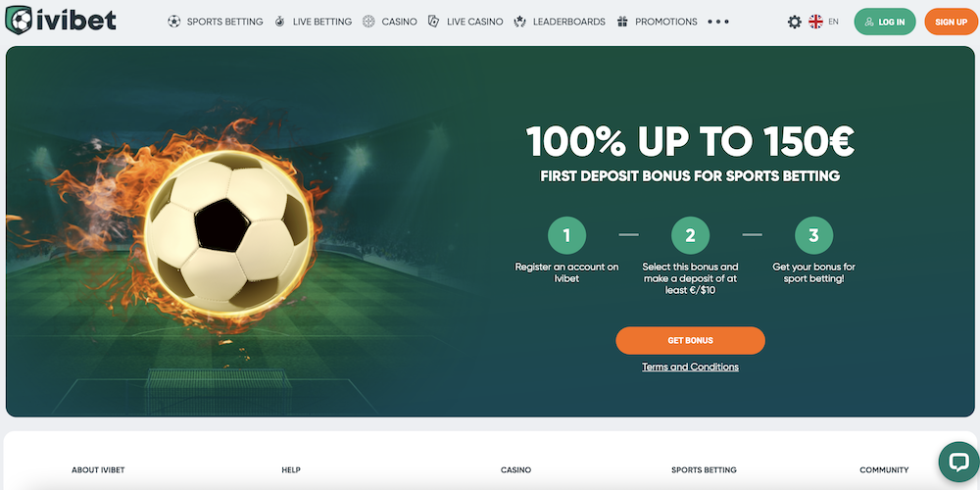
Task: Click the green Log In button
Action: (x=885, y=22)
